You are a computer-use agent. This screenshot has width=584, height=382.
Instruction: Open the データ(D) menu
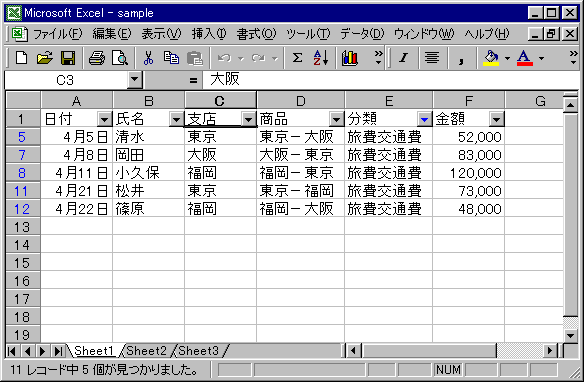coord(362,34)
